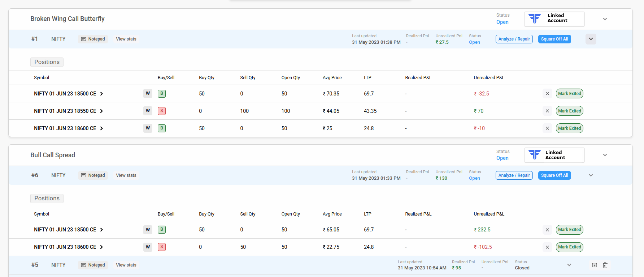Click the red S badge for 18600 CE in Bull Call Spread
Image resolution: width=644 pixels, height=277 pixels.
pyautogui.click(x=162, y=247)
